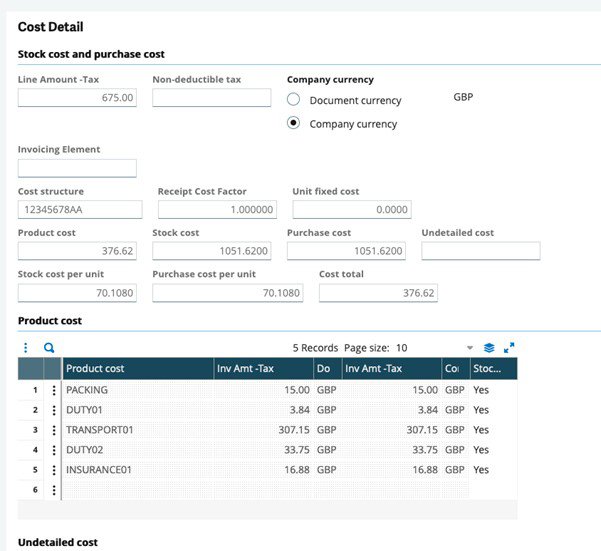The width and height of the screenshot is (601, 551).
Task: Open row actions for the PACKING line
Action: pos(54,390)
